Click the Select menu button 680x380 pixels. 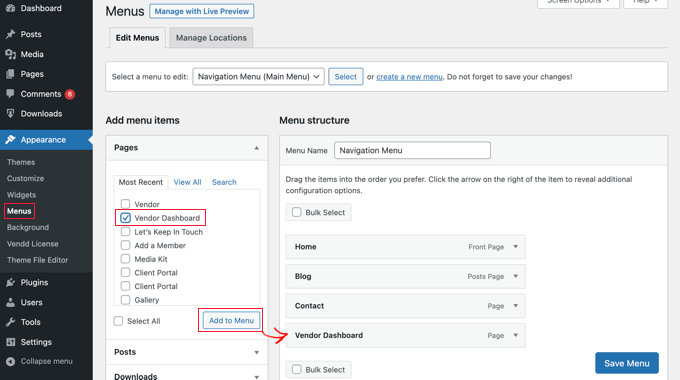346,77
